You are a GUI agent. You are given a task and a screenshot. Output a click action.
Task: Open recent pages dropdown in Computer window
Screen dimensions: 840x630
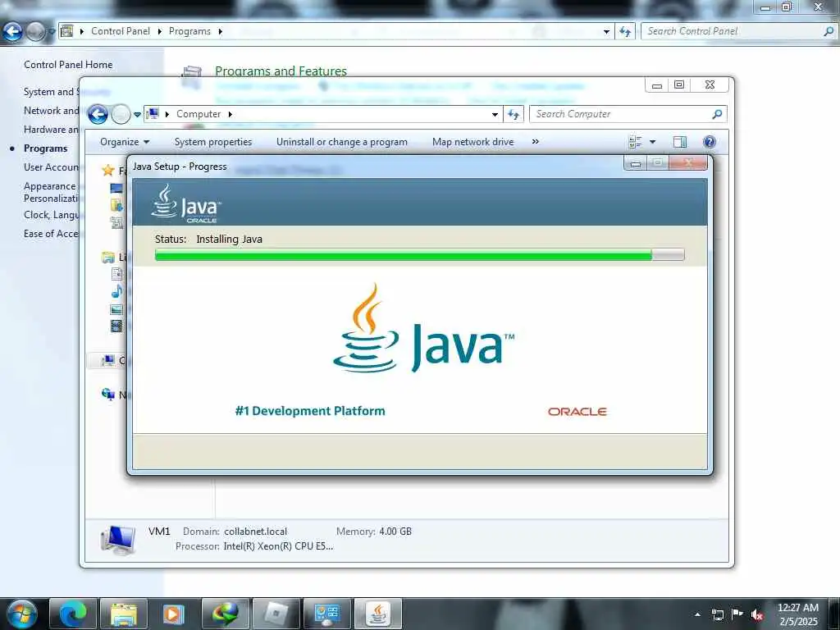point(137,114)
